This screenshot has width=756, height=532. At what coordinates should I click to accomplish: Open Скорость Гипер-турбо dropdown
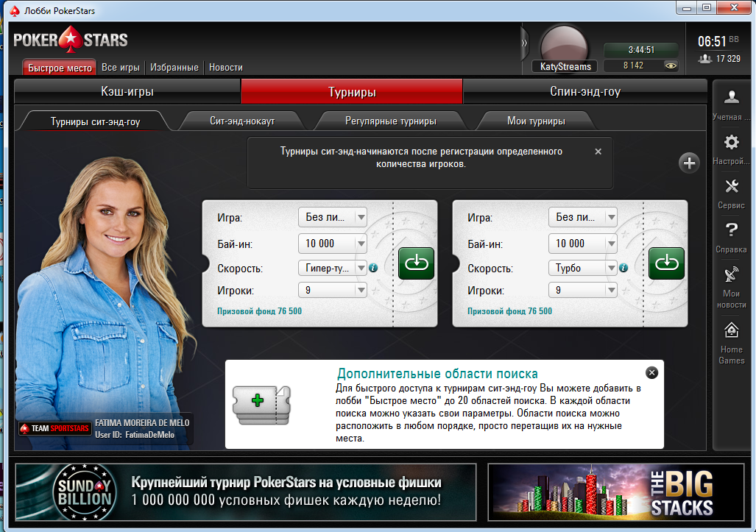(333, 267)
